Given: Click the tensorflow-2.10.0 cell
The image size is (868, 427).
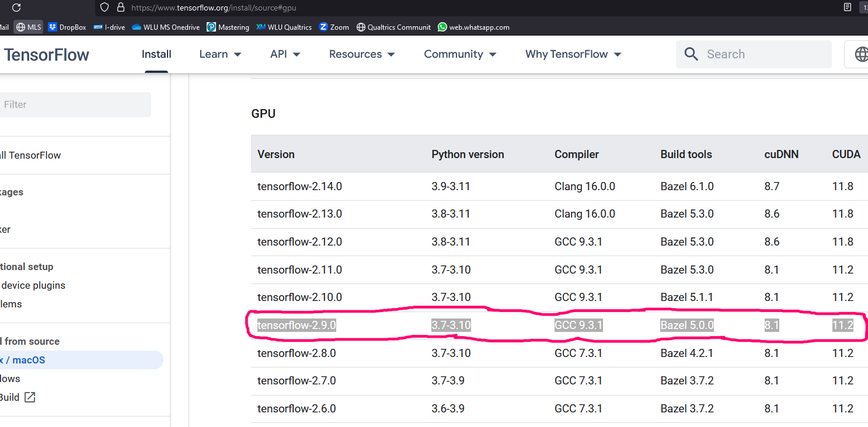Looking at the screenshot, I should pyautogui.click(x=299, y=297).
